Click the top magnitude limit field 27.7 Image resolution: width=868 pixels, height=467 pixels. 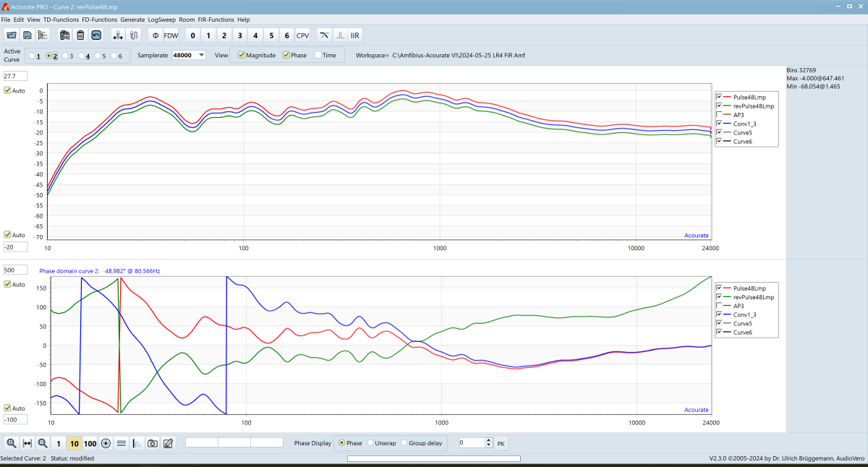click(x=15, y=76)
